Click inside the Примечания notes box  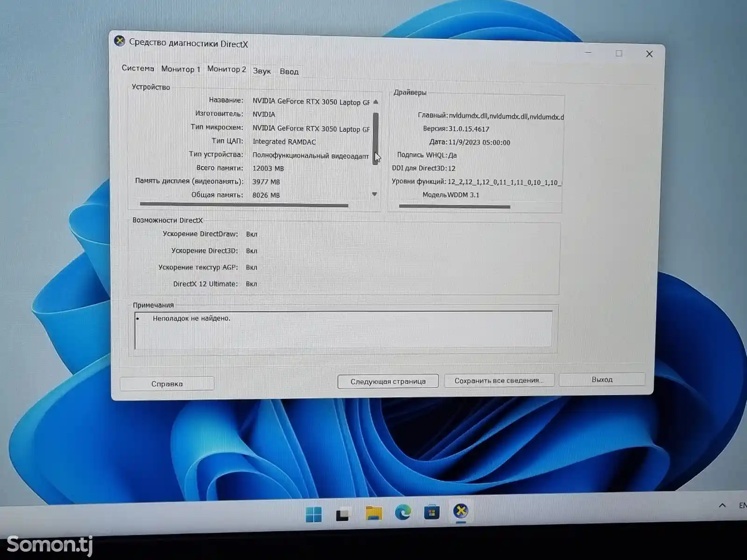343,330
